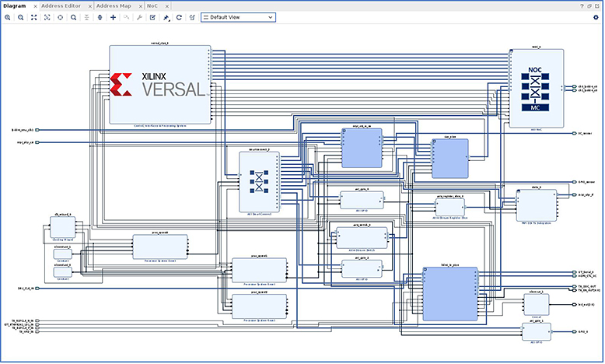Close the Address Editor tab

(90, 6)
